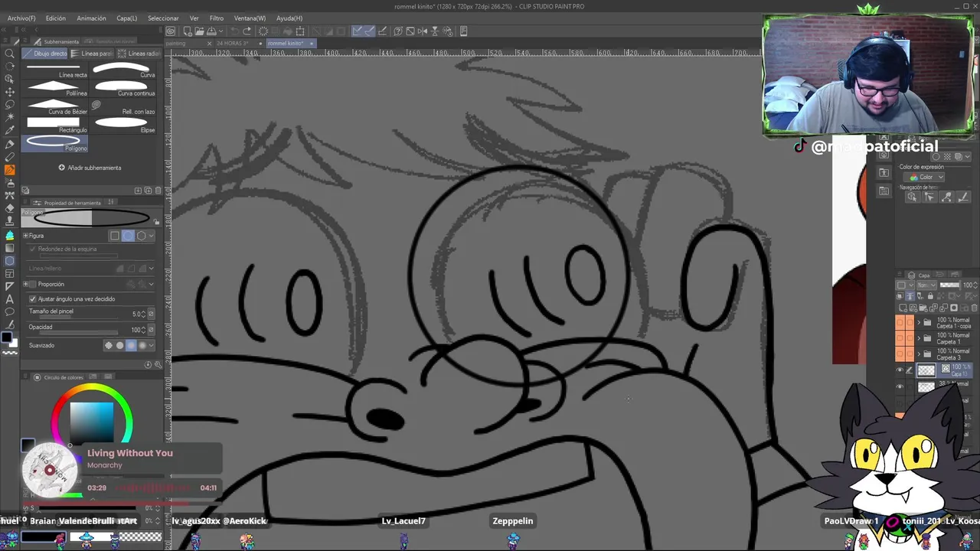980x551 pixels.
Task: Choose the Curva de Bézier subtool
Action: pyautogui.click(x=54, y=107)
